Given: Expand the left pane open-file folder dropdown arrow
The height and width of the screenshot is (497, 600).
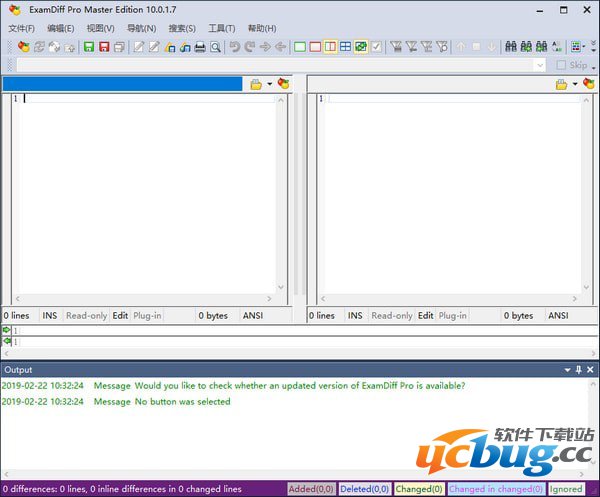Looking at the screenshot, I should click(x=269, y=84).
